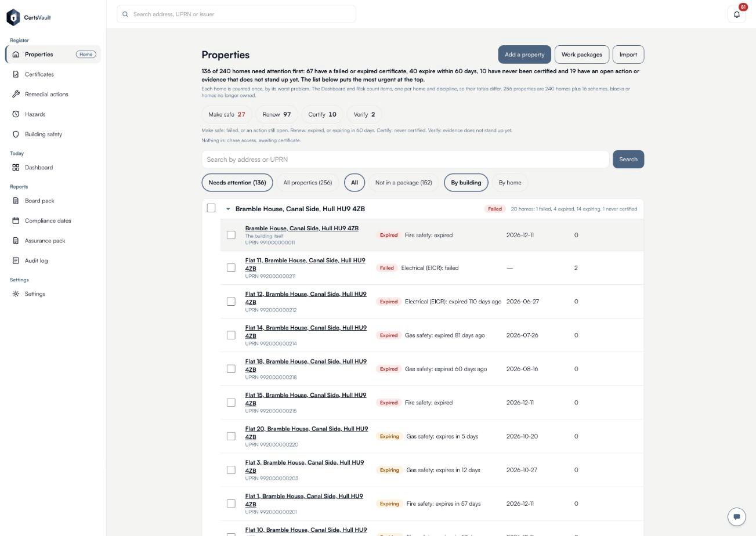Click the magnifier icon in top search
The height and width of the screenshot is (536, 756).
[125, 15]
